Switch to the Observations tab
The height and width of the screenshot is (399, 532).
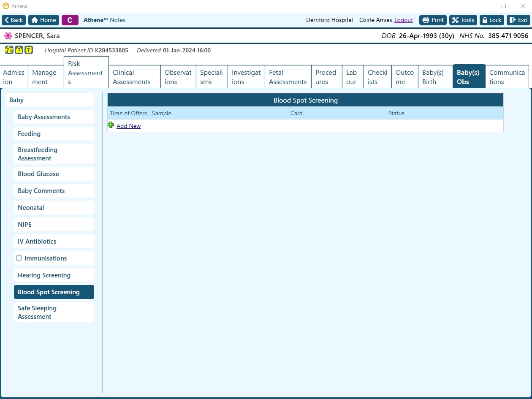point(178,77)
